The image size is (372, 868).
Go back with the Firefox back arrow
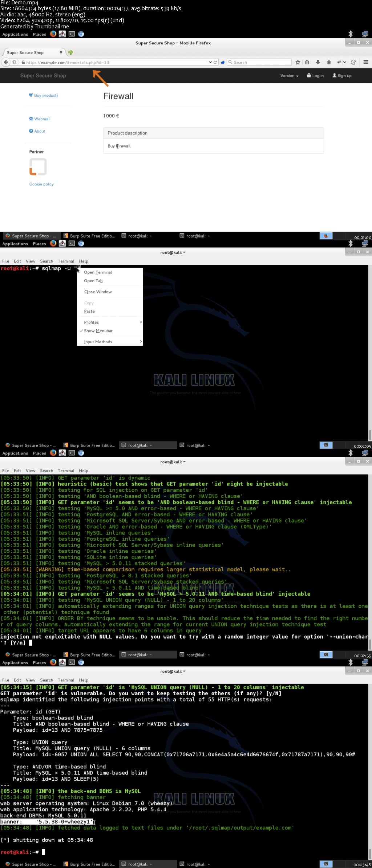[5, 62]
